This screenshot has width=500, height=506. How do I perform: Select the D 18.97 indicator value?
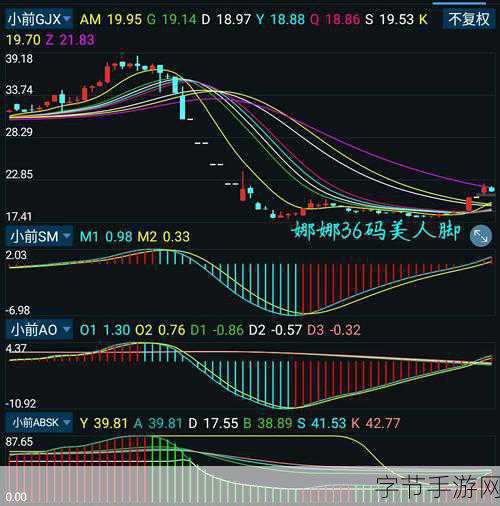click(x=226, y=19)
